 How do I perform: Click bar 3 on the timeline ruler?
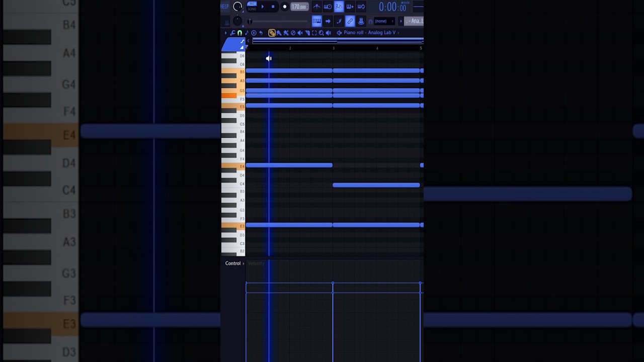click(x=334, y=48)
